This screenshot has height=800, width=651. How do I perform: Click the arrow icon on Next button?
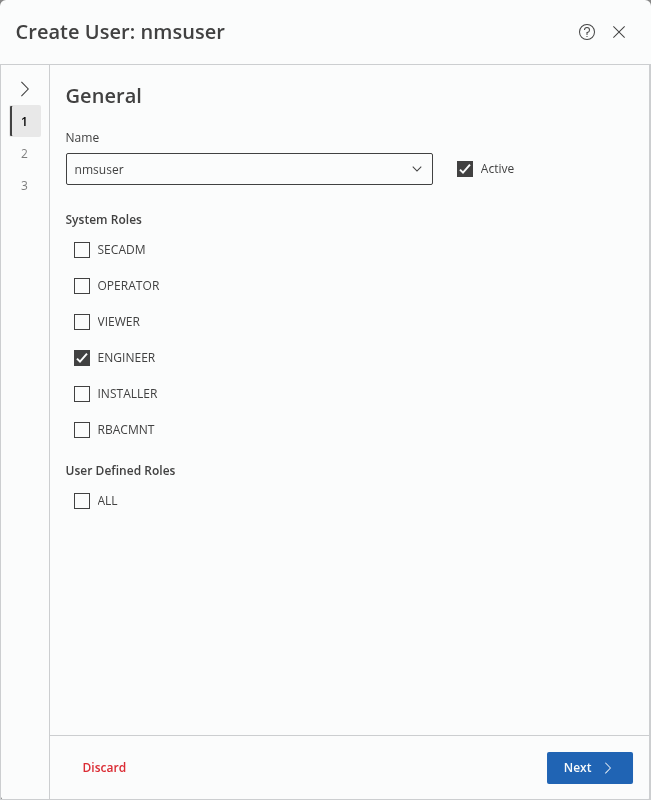(608, 768)
